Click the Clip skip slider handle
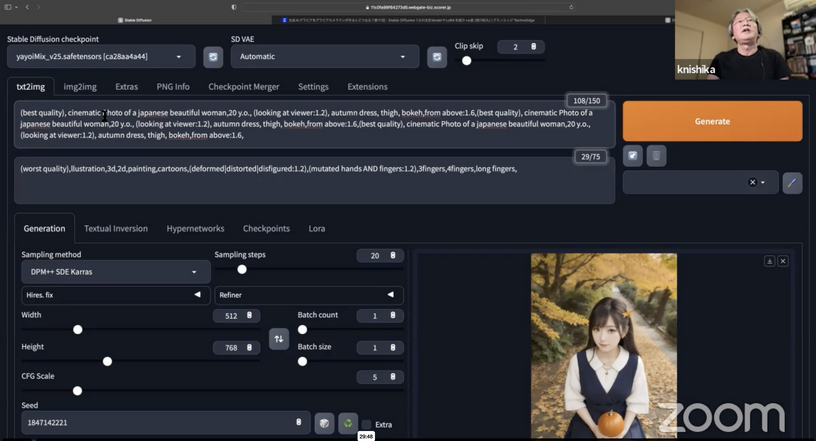This screenshot has width=816, height=441. pyautogui.click(x=467, y=61)
